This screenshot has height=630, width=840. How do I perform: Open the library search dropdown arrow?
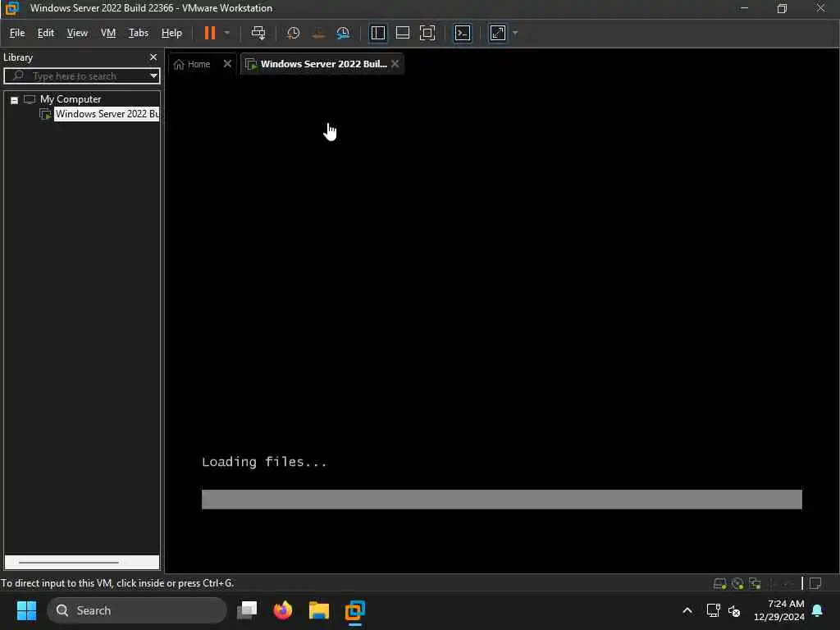point(153,75)
